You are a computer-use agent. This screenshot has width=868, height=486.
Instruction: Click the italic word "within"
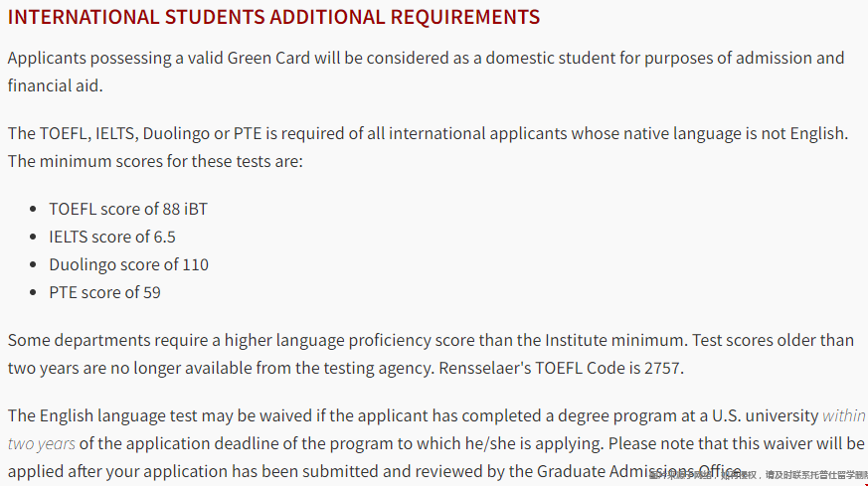844,415
